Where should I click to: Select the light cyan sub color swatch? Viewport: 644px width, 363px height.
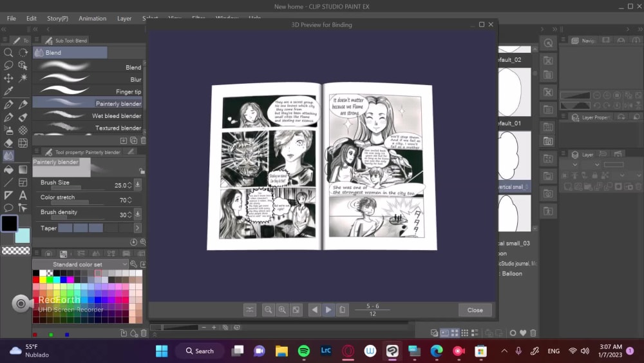click(x=24, y=236)
